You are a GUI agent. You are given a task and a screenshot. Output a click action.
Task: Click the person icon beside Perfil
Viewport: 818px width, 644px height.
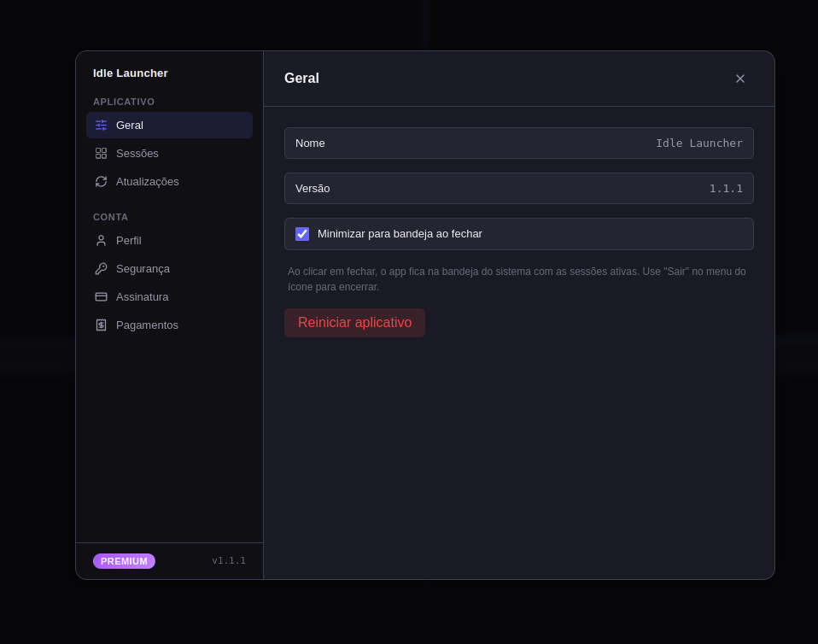click(x=102, y=241)
